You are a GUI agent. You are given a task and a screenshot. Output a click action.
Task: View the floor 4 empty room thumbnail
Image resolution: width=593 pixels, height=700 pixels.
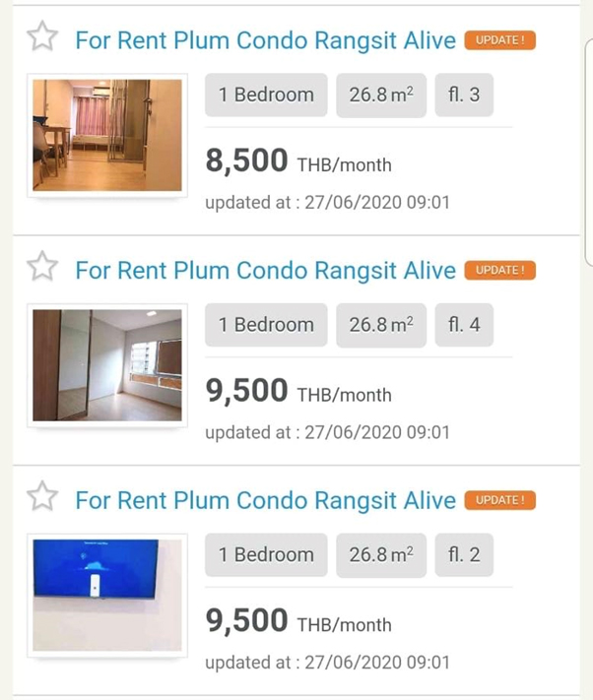[x=107, y=365]
